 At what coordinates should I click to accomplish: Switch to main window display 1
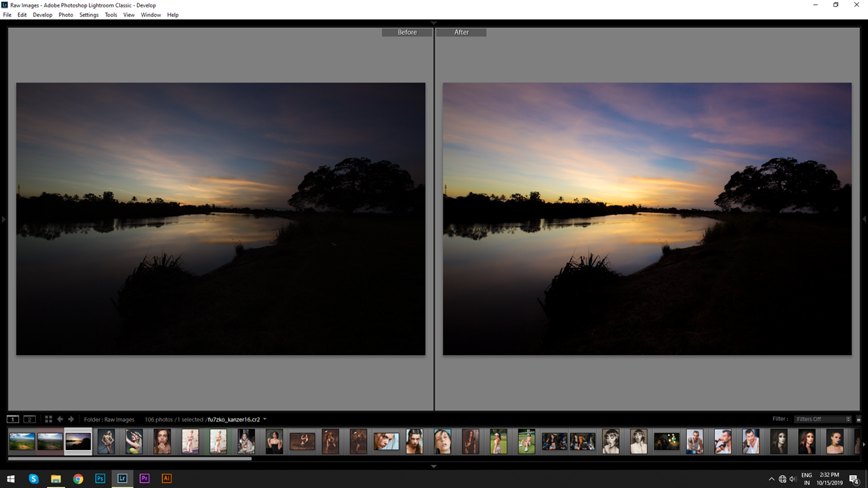(x=13, y=420)
